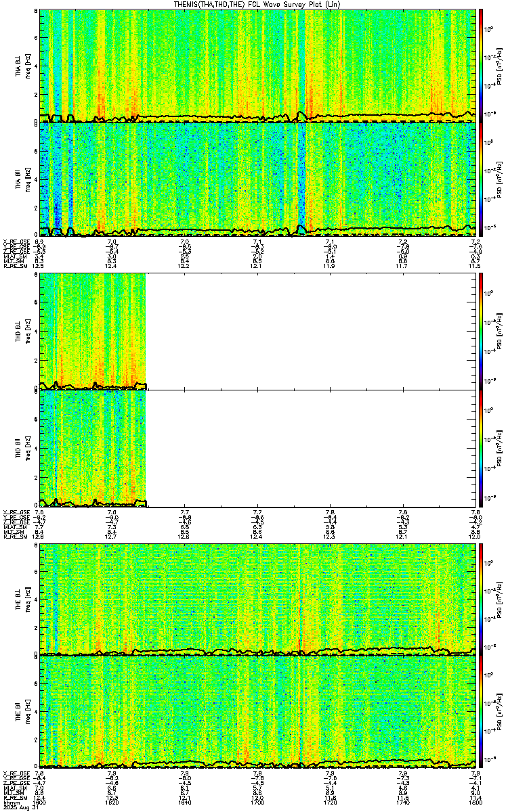Click the THA B⊥ spectrogram panel
The image size is (508, 812).
point(259,66)
